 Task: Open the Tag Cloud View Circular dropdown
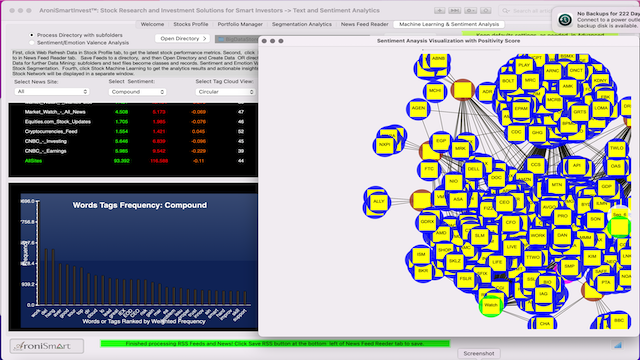click(225, 92)
